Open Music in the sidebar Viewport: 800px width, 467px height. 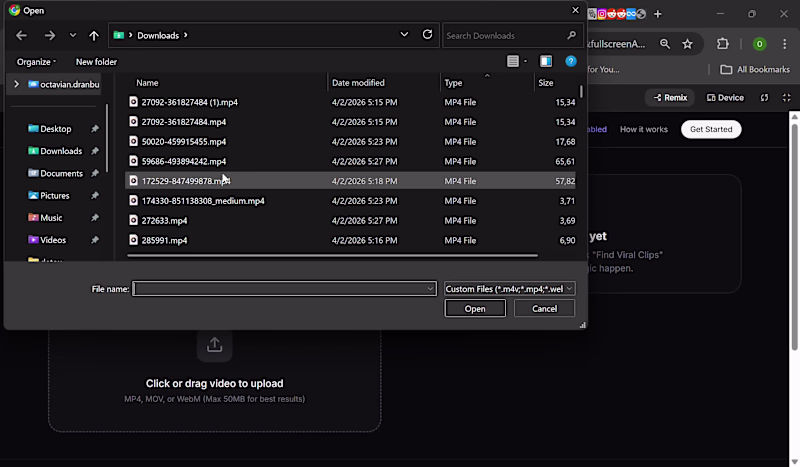coord(45,218)
